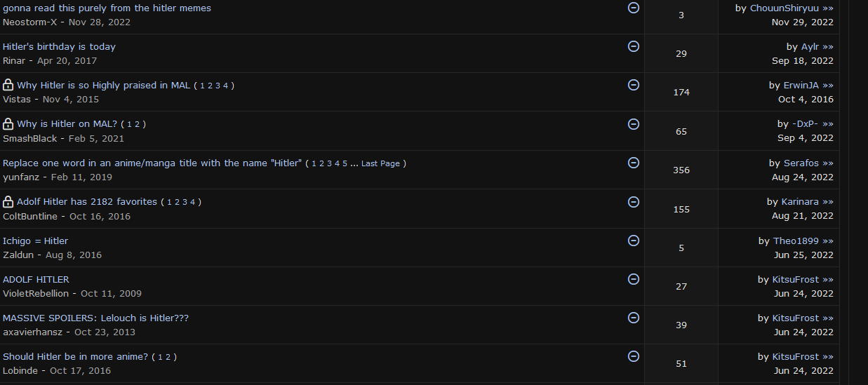
Task: Click minus icon for 'Should Hitler be in more anime?'
Action: 633,356
